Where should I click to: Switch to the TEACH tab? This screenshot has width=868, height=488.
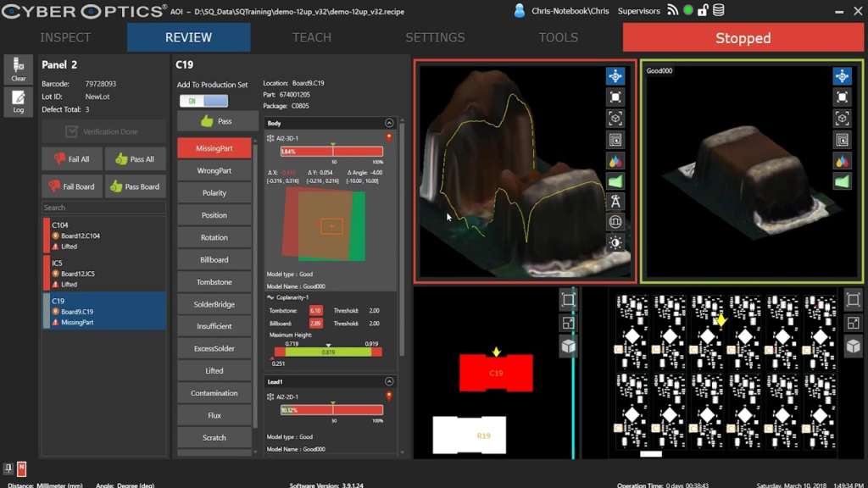tap(312, 37)
